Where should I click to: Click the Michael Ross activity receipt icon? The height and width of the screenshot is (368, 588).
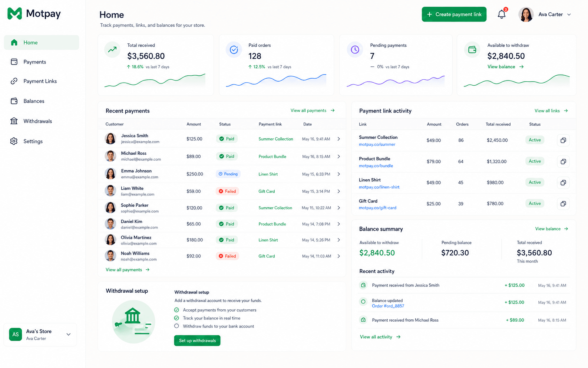(x=363, y=320)
